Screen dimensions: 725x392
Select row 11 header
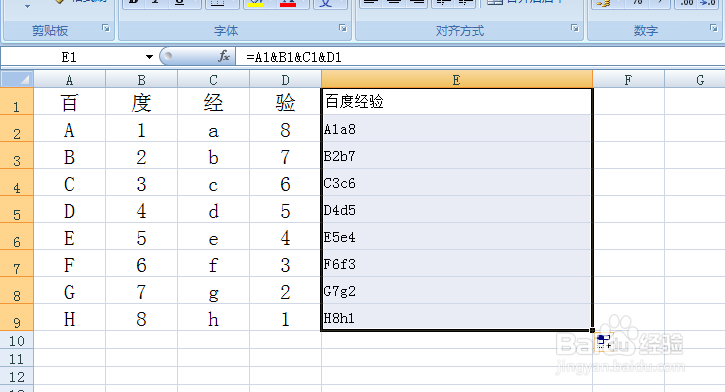(x=17, y=358)
